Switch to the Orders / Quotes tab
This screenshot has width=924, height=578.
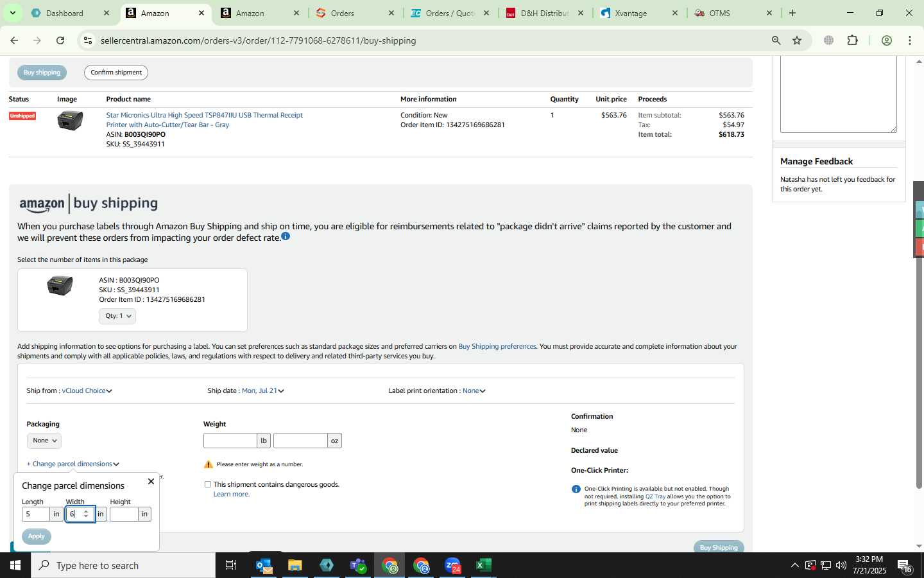450,13
